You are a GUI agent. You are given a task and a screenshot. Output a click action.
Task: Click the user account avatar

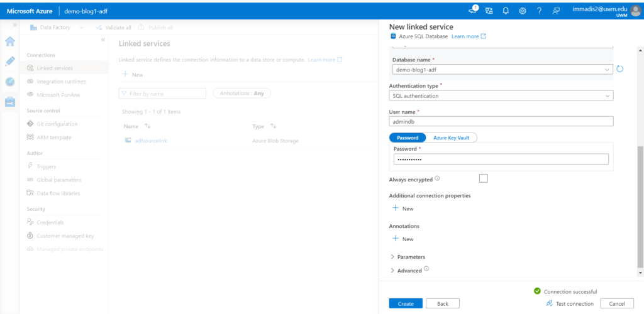coord(635,11)
